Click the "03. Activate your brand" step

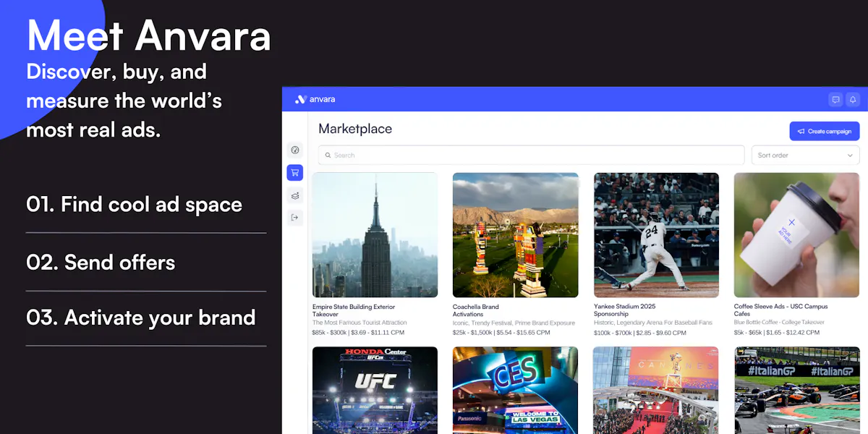(141, 318)
